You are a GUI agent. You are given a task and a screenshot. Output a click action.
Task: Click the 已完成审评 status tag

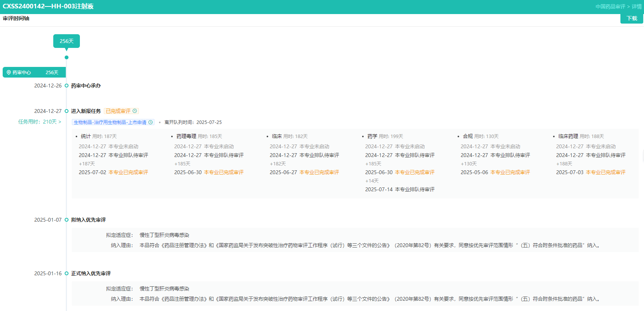pyautogui.click(x=118, y=111)
